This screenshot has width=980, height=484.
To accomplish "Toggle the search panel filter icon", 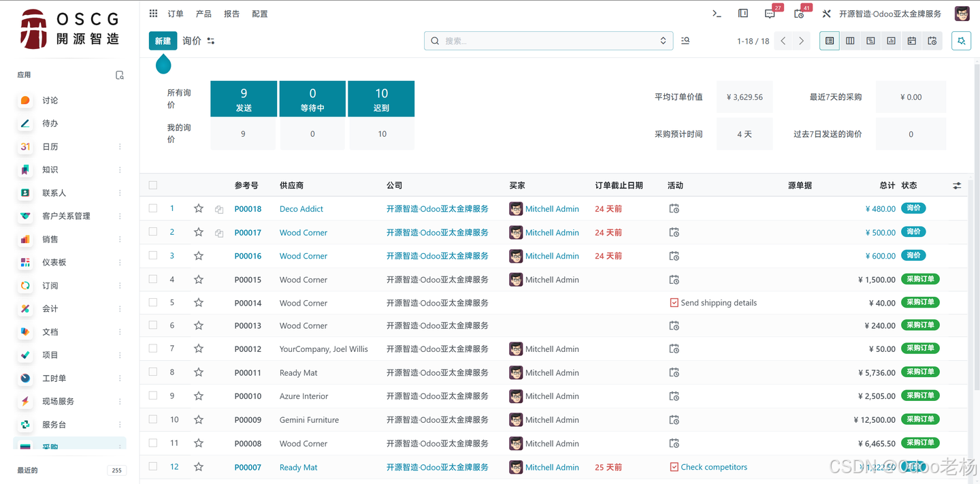I will pyautogui.click(x=685, y=41).
